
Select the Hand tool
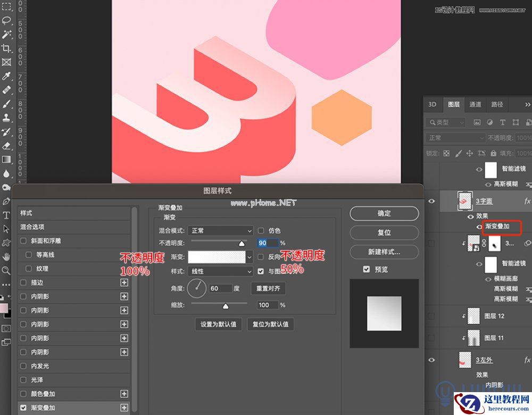coord(6,256)
